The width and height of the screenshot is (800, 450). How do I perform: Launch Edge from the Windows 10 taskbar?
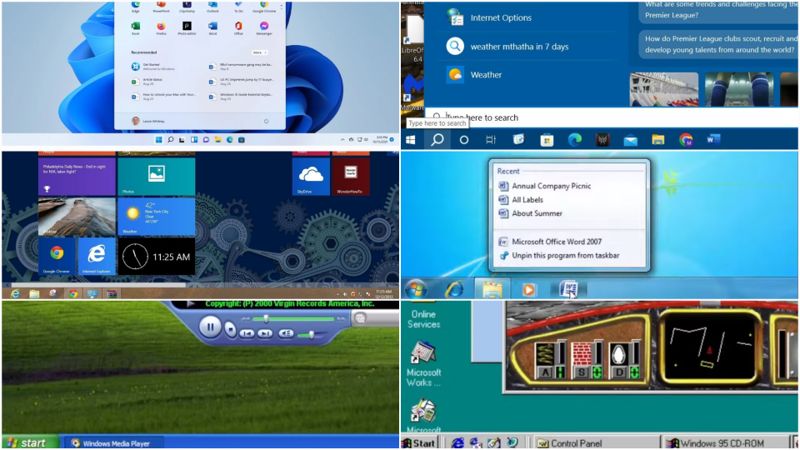tap(574, 139)
